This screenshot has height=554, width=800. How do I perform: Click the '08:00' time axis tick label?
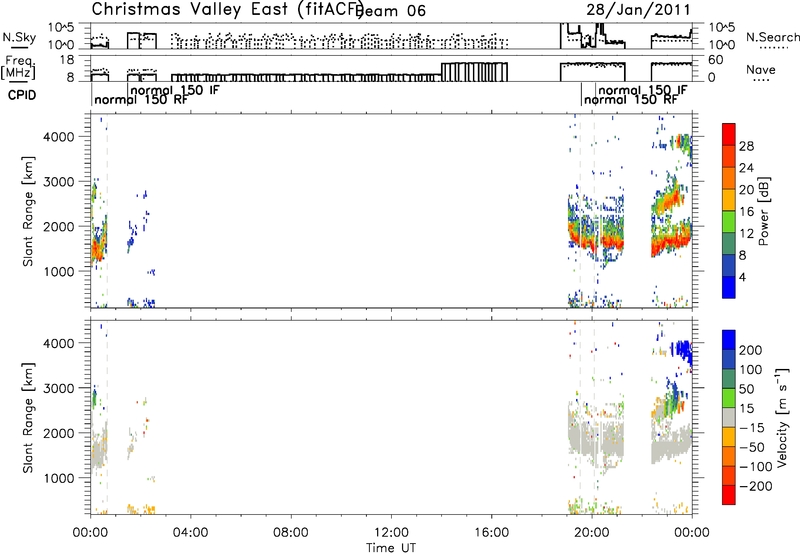point(291,533)
